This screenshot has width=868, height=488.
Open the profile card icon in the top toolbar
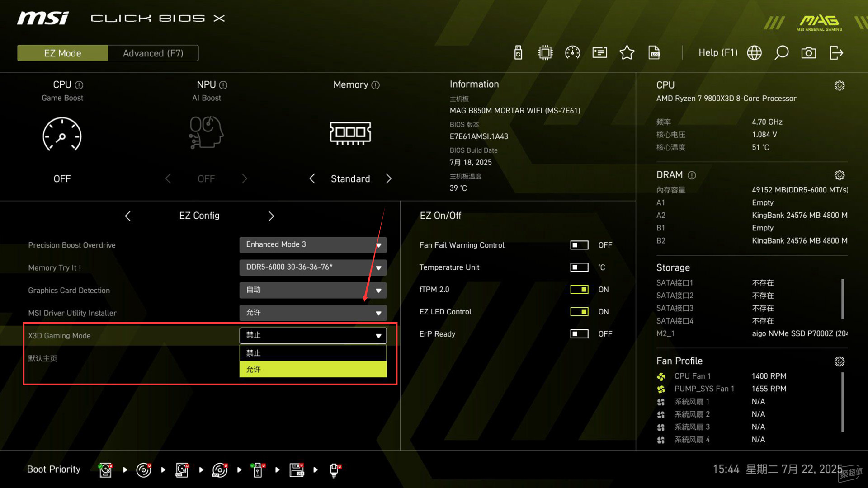600,53
